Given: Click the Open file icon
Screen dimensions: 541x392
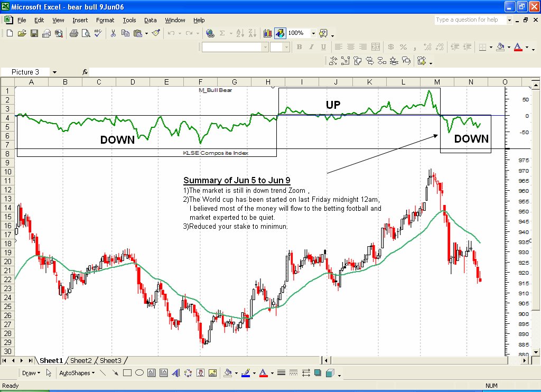Looking at the screenshot, I should [22, 33].
